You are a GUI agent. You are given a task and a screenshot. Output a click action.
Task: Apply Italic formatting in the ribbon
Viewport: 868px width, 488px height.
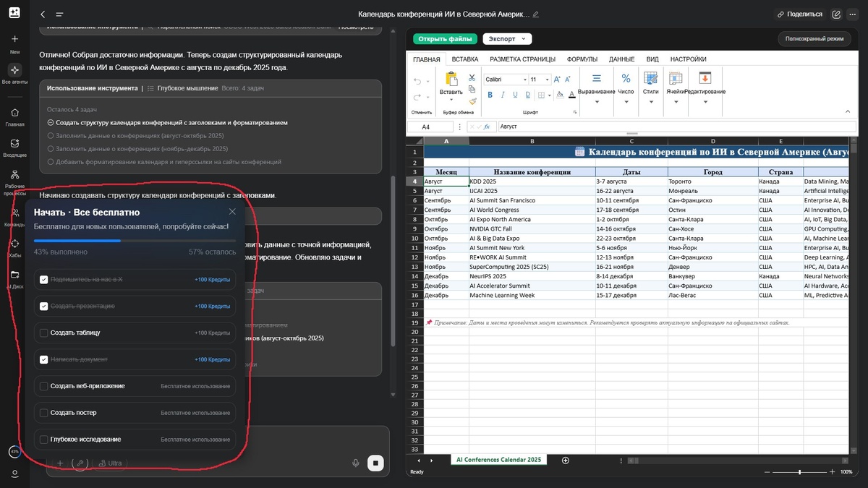502,95
